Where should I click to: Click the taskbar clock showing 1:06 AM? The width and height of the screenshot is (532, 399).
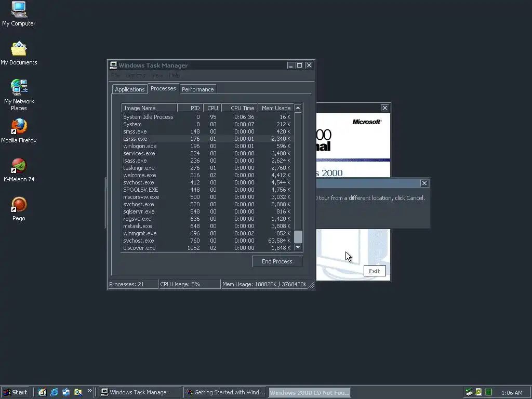tap(512, 393)
